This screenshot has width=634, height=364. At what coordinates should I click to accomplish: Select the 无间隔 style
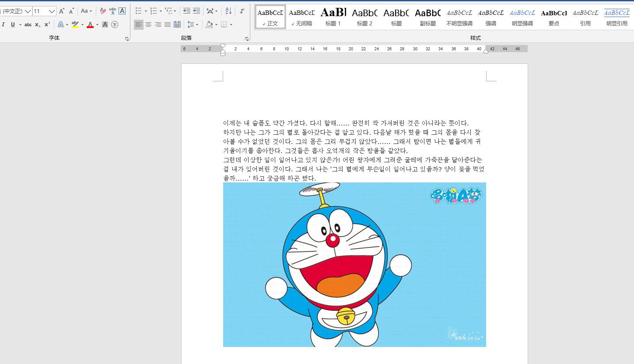(x=301, y=17)
